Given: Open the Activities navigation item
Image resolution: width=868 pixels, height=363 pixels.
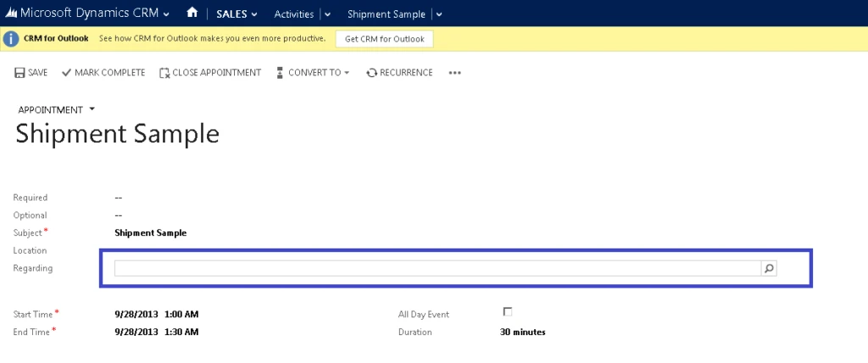Looking at the screenshot, I should 293,14.
